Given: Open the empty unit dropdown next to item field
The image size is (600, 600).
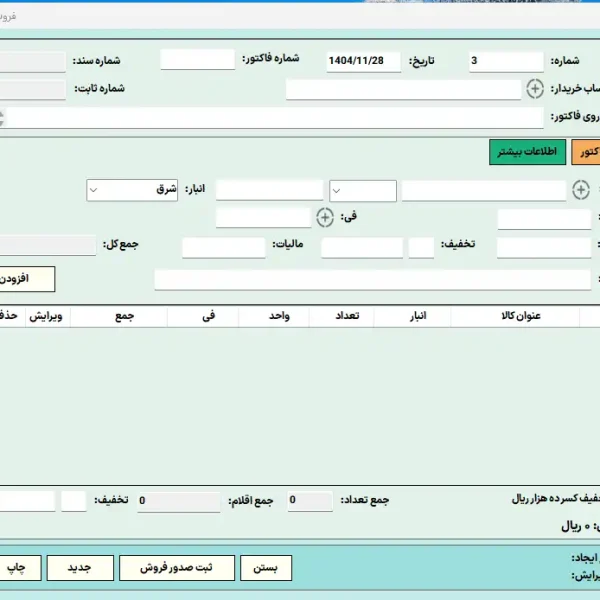Looking at the screenshot, I should pyautogui.click(x=363, y=191).
